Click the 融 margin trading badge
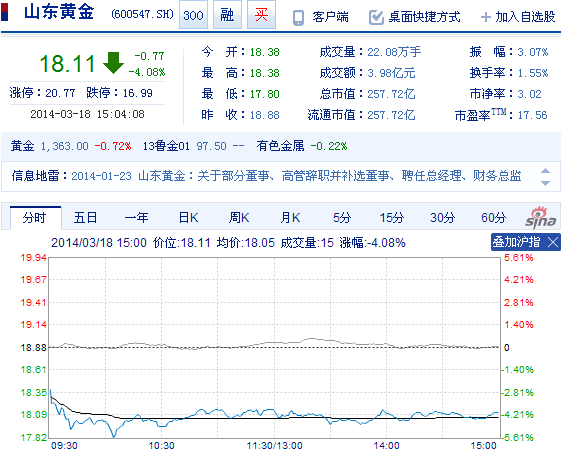Image resolution: width=561 pixels, height=450 pixels. [227, 15]
